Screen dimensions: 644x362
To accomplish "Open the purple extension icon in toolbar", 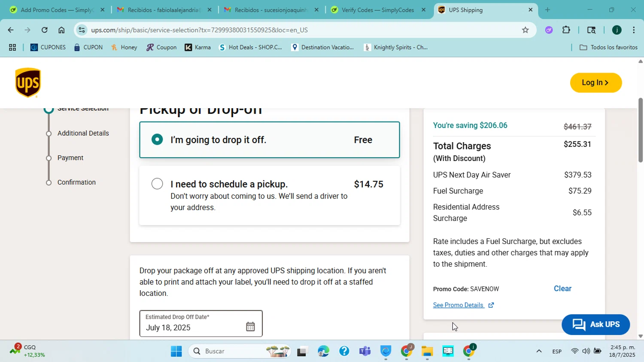I will (x=549, y=30).
